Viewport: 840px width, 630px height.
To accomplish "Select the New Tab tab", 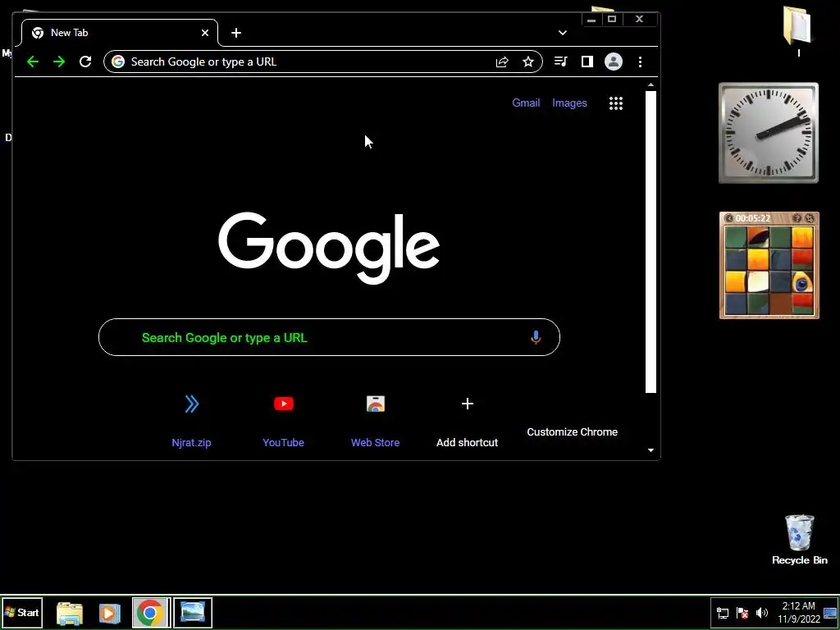I will (x=120, y=33).
